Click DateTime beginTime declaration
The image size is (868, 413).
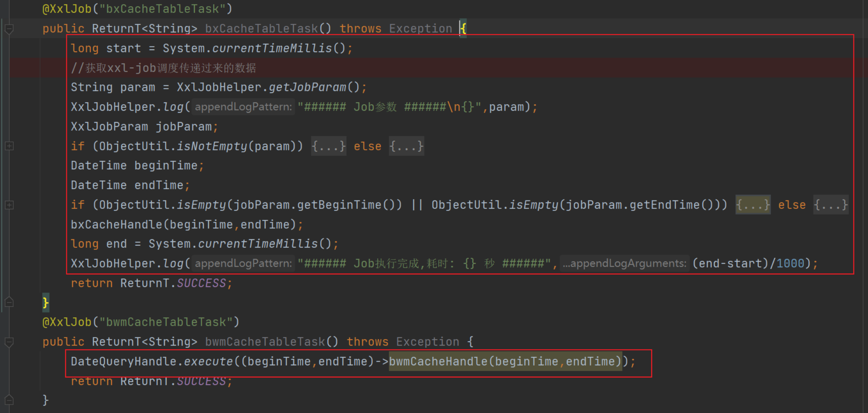point(137,166)
